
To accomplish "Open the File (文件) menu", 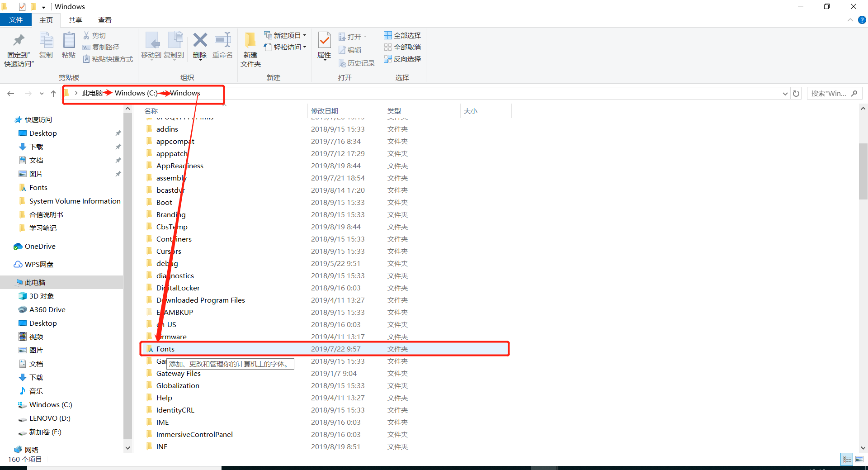I will pos(16,20).
